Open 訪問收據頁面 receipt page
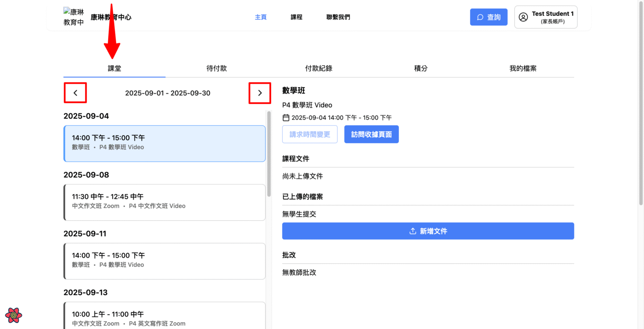644x329 pixels. (371, 134)
